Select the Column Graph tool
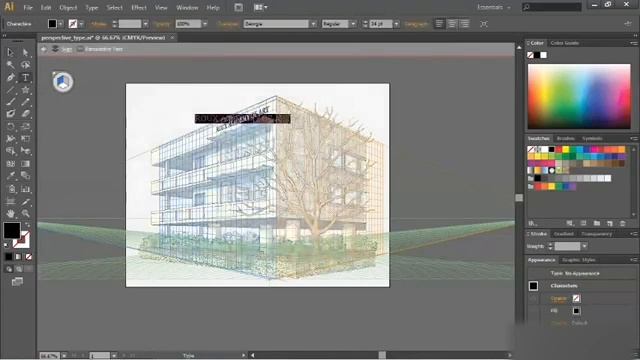Screen dimensions: 640x360 click(x=25, y=189)
